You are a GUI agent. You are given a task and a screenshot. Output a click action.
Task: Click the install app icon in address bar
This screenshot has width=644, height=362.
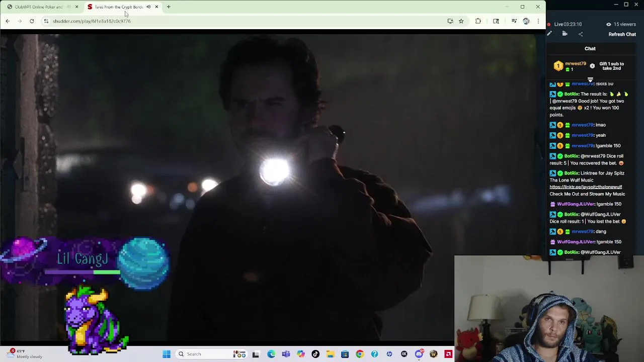tap(450, 21)
